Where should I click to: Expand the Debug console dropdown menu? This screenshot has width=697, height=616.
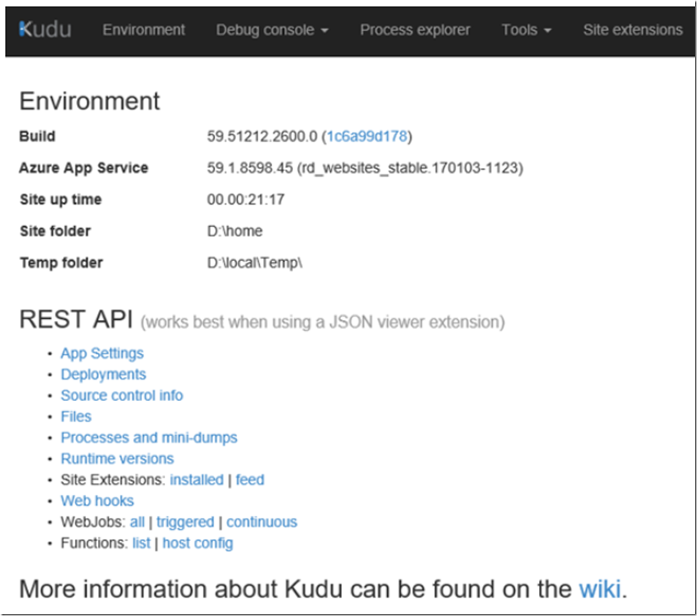[x=272, y=30]
